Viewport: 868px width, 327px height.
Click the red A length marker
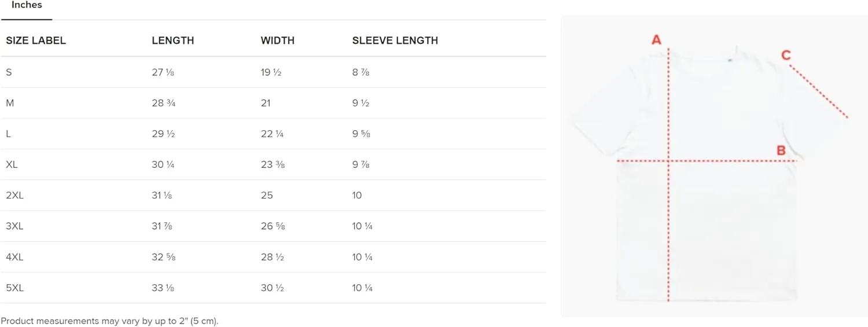[x=656, y=40]
